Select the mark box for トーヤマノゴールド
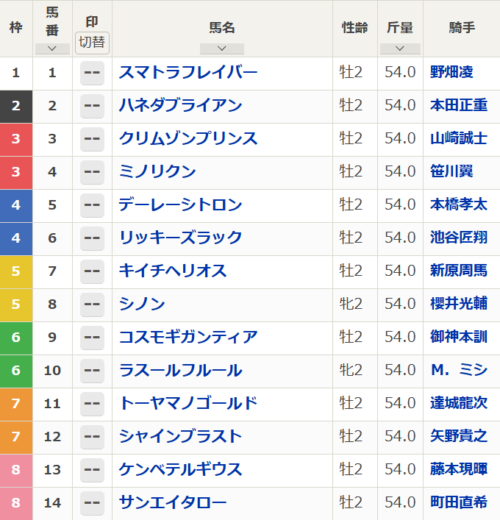Screen dimensions: 500x520 tap(92, 404)
